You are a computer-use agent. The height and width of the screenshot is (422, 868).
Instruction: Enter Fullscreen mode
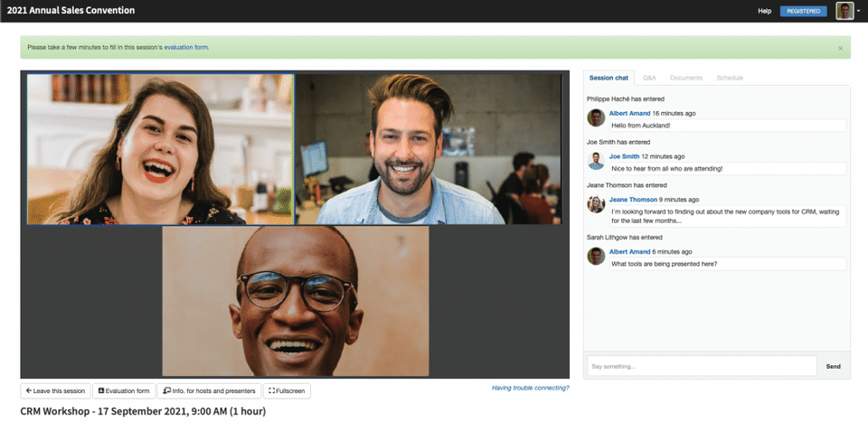coord(287,390)
